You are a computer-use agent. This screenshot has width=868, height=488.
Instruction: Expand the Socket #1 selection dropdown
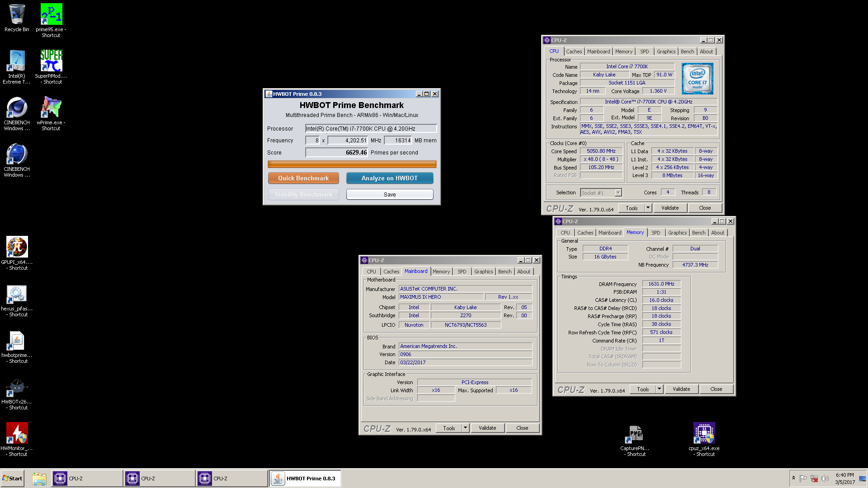(618, 193)
